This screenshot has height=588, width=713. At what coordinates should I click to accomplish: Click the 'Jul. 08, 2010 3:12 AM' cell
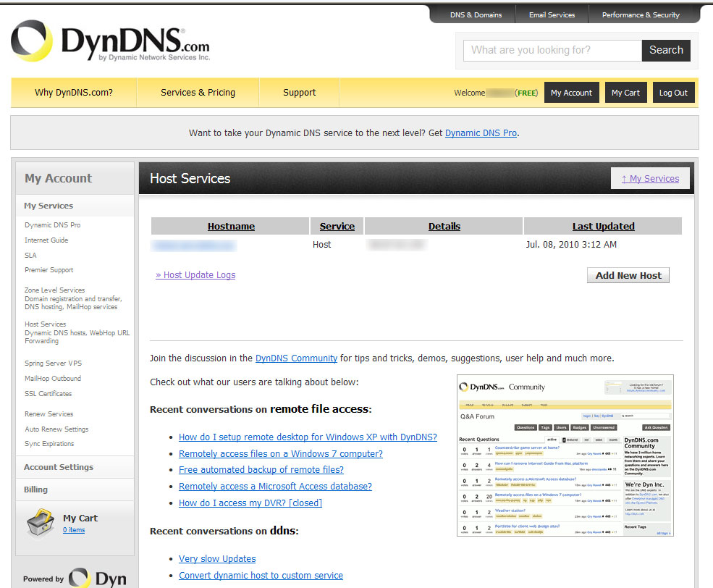coord(571,245)
